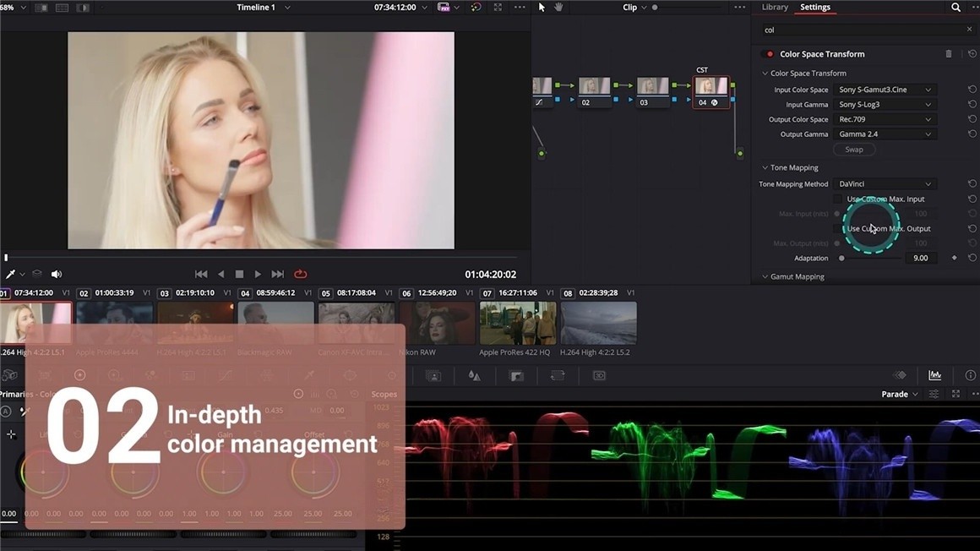Click the Adaptation slider handle
This screenshot has width=980, height=551.
point(841,259)
